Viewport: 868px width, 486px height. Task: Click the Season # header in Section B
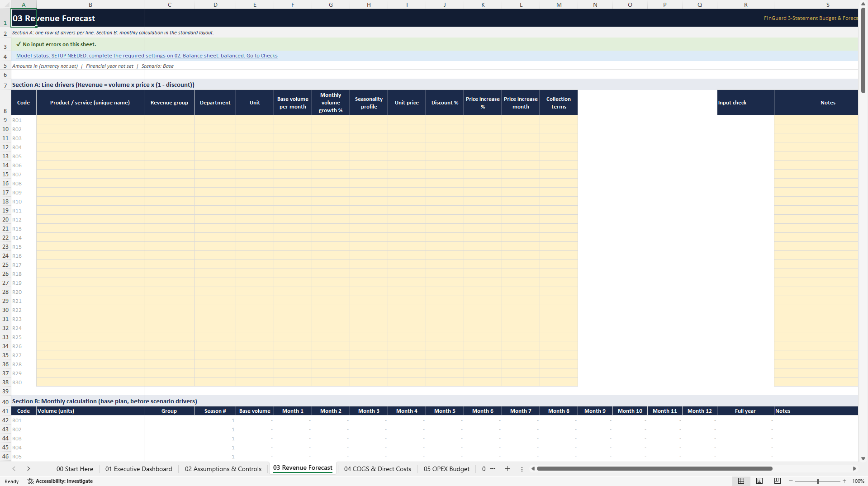(215, 411)
